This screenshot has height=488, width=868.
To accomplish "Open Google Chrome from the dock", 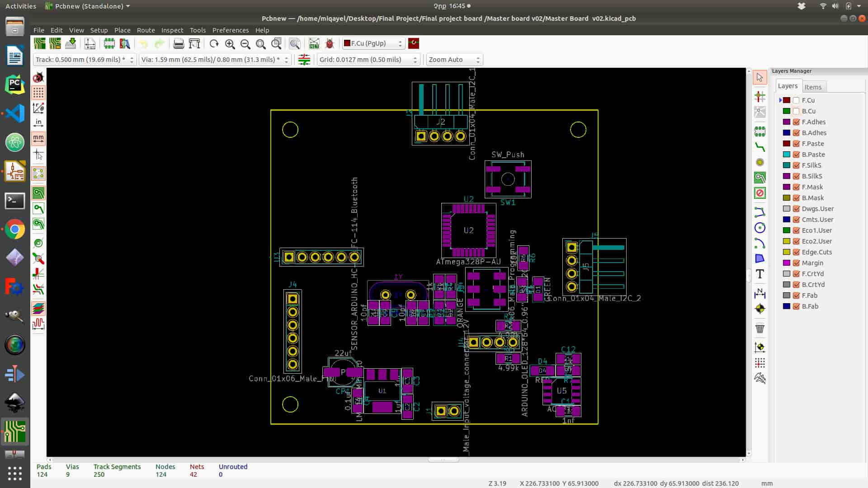I will tap(14, 230).
